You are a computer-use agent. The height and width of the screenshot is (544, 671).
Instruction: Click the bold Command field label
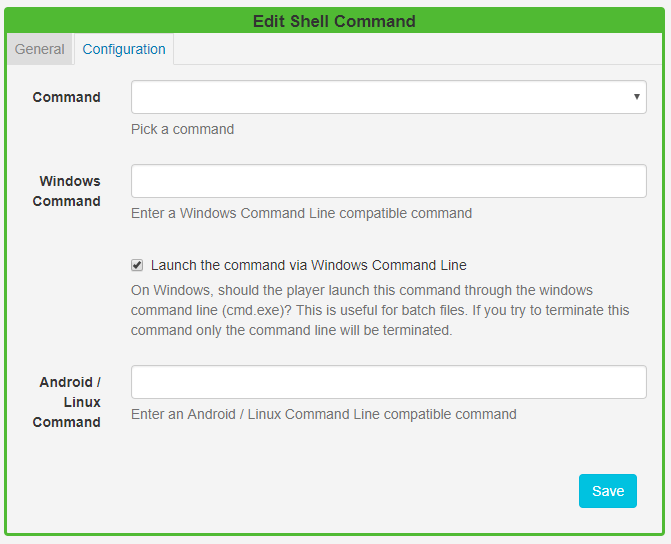66,97
